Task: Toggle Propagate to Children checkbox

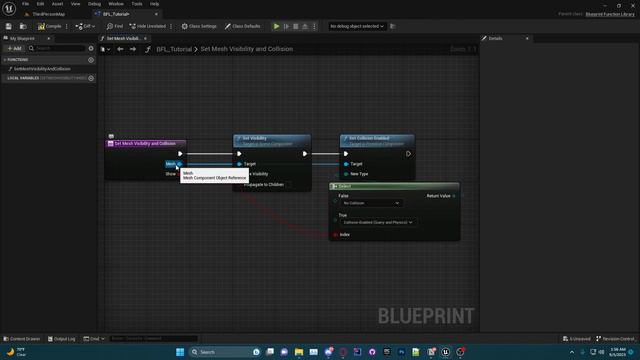Action: (289, 184)
